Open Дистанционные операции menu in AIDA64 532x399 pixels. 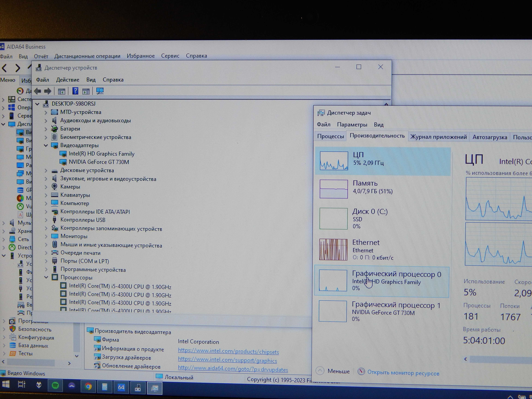tap(87, 56)
